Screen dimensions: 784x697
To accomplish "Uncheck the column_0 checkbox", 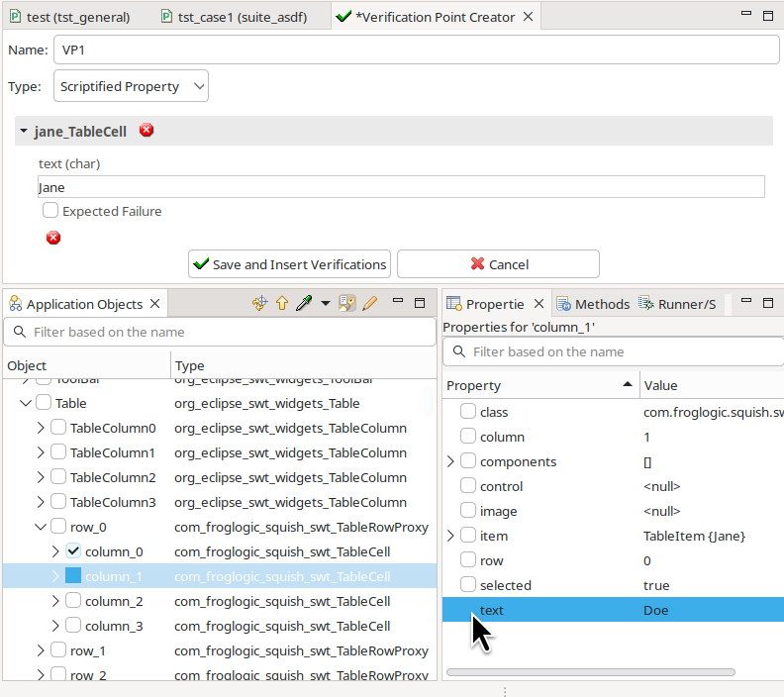I will click(73, 551).
